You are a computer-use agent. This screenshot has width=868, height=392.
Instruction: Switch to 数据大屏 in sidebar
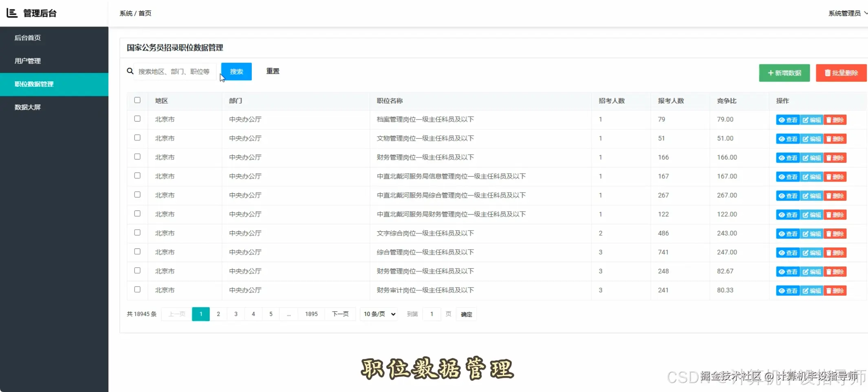point(28,107)
